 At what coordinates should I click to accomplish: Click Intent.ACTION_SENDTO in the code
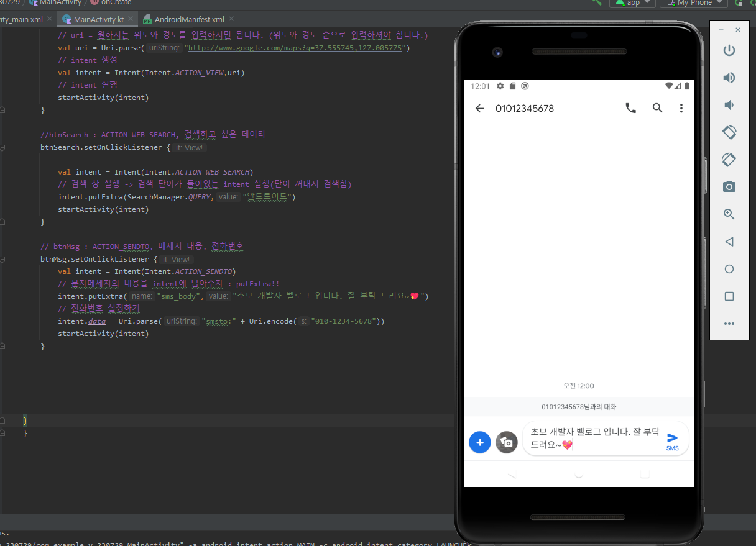tap(188, 271)
